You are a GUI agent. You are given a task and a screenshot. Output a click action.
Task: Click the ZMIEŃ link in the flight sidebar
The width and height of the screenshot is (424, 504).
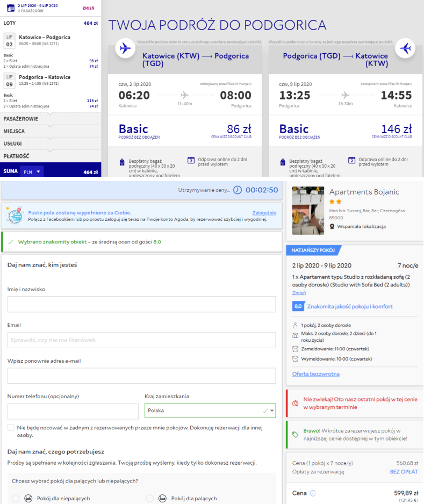(x=88, y=8)
